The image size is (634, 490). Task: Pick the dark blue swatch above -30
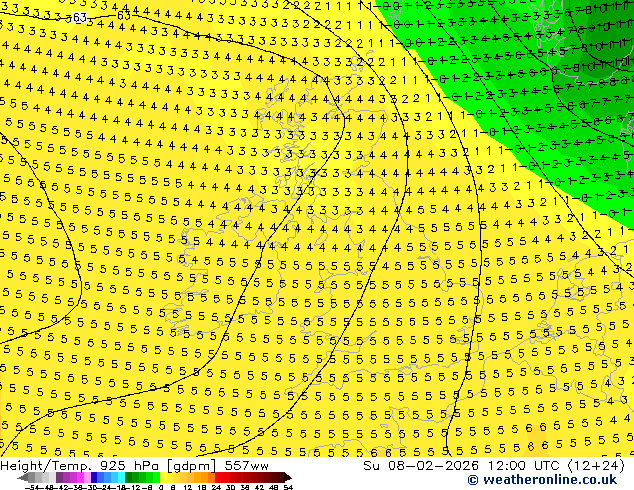94,477
